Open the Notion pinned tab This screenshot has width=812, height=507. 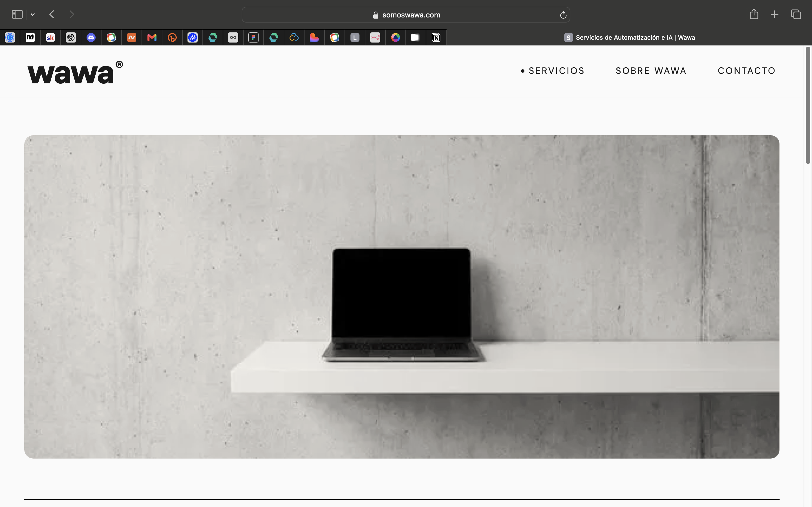click(x=436, y=37)
